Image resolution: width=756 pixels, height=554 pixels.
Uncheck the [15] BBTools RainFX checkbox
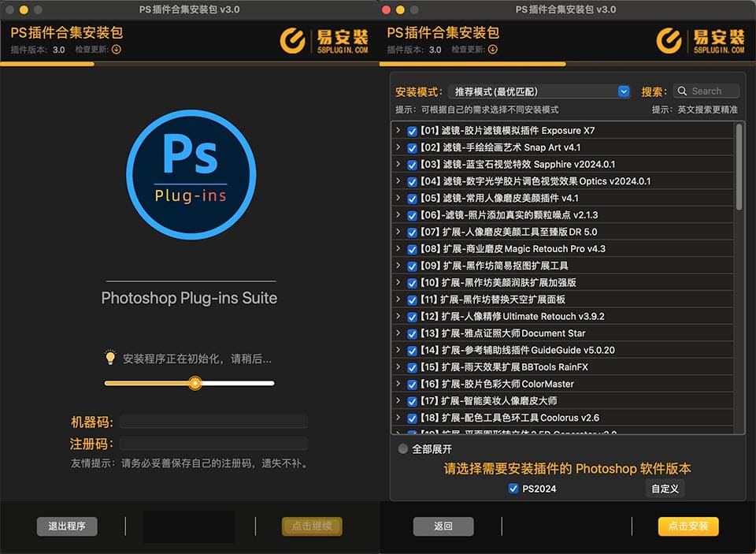point(412,368)
